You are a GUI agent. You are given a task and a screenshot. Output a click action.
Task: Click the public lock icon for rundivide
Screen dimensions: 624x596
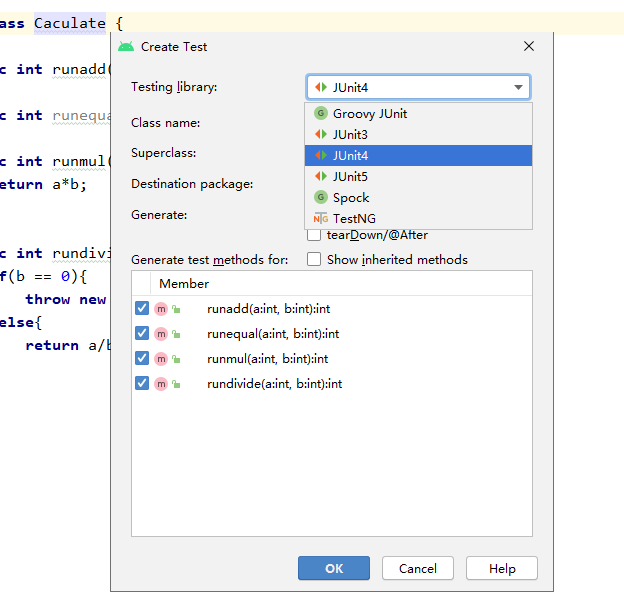click(x=176, y=384)
